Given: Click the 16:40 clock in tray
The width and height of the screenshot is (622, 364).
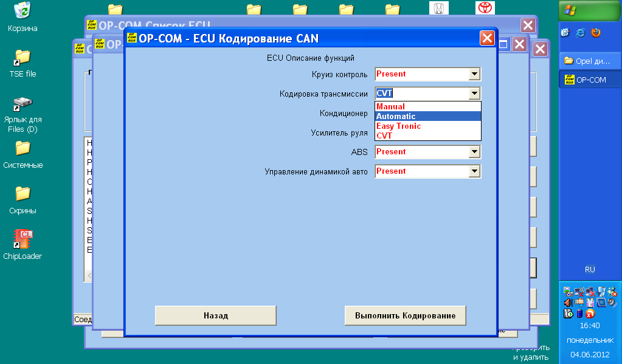Looking at the screenshot, I should [x=590, y=326].
